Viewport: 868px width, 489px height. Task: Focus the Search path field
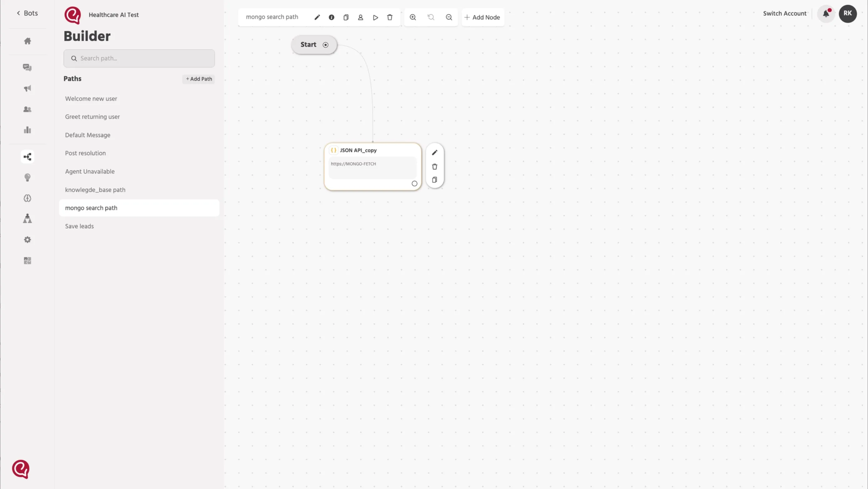(139, 58)
